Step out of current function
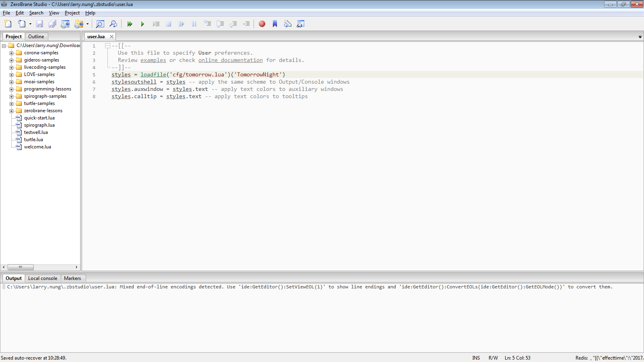Viewport: 644px width, 362px height. 233,24
